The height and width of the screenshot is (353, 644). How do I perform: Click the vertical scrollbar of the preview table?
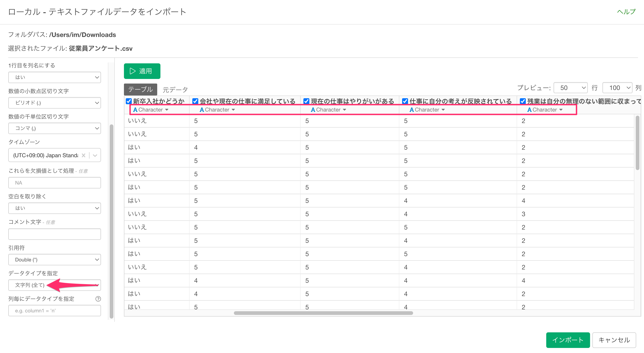[x=637, y=143]
